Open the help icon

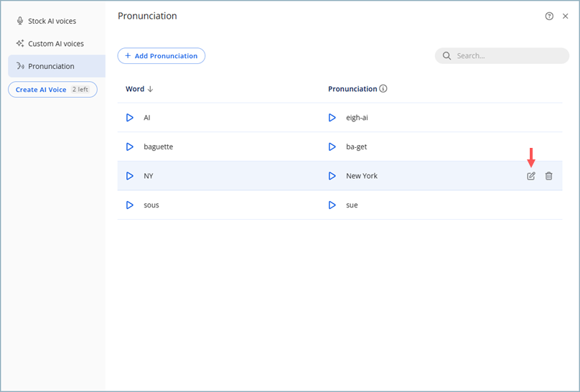click(x=549, y=16)
